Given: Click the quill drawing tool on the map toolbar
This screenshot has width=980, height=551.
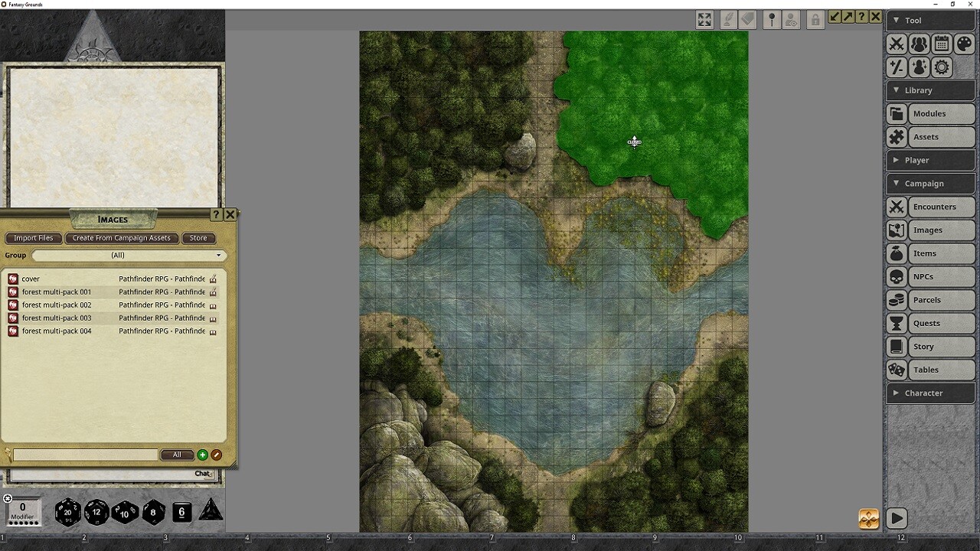Looking at the screenshot, I should coord(727,19).
